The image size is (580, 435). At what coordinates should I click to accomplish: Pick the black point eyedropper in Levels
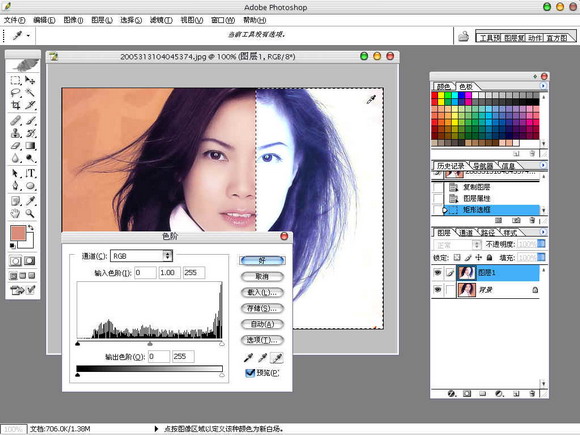pyautogui.click(x=248, y=357)
